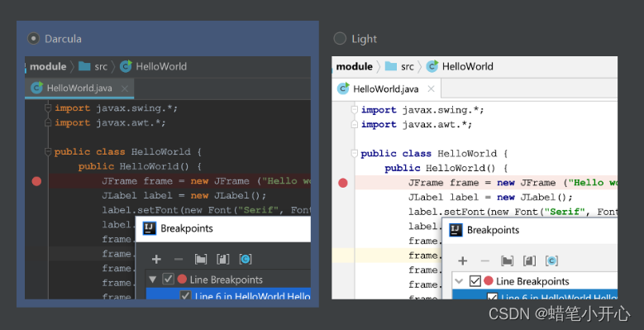The height and width of the screenshot is (330, 644).
Task: Click Line Breakpoints red dot icon, Darcula preview
Action: pyautogui.click(x=182, y=280)
